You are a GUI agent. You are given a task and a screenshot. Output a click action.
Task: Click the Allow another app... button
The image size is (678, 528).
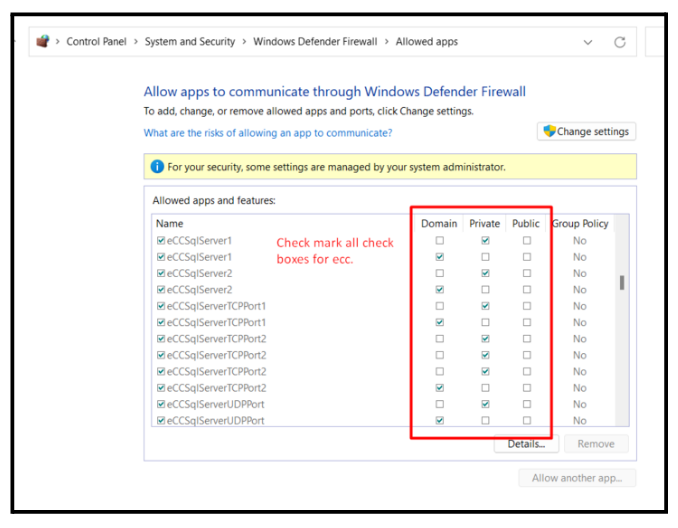coord(577,478)
